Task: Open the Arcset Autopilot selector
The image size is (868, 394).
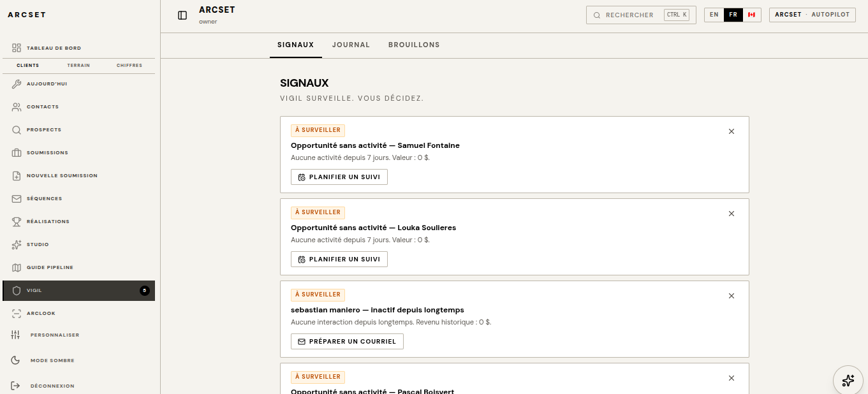Action: point(813,15)
